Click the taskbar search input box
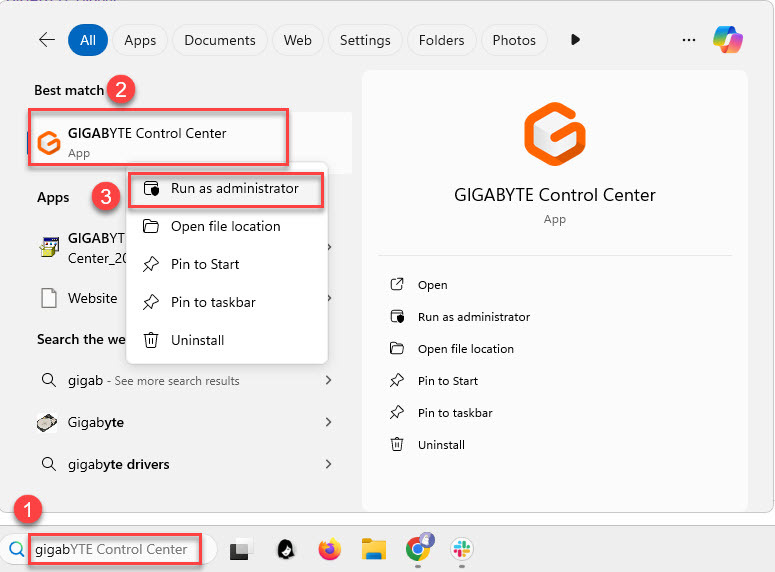The image size is (775, 572). [112, 549]
